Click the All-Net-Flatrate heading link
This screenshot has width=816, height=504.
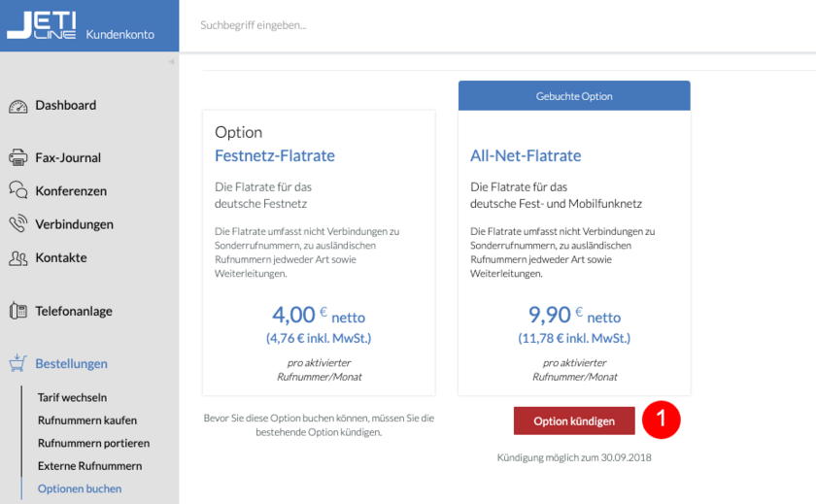click(x=526, y=155)
